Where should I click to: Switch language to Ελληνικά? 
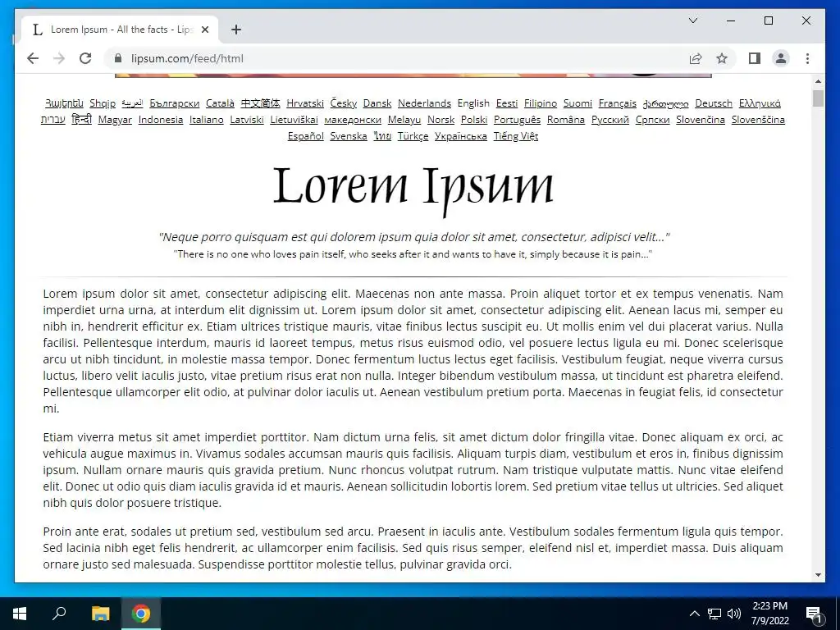pyautogui.click(x=760, y=103)
